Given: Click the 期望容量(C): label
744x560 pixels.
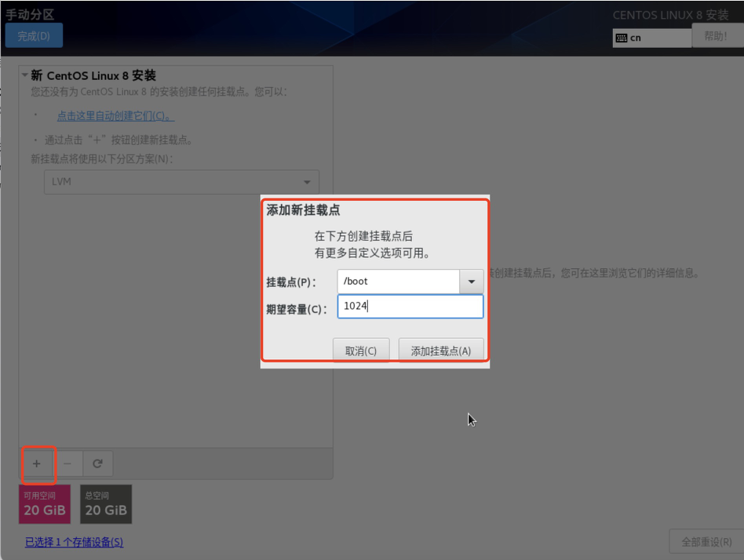Looking at the screenshot, I should [297, 310].
